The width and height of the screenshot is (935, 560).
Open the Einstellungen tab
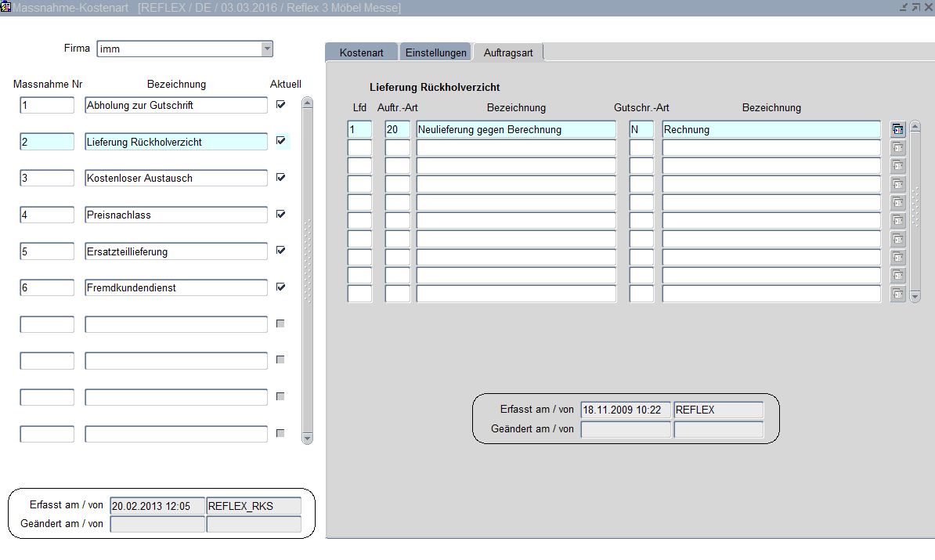point(435,52)
